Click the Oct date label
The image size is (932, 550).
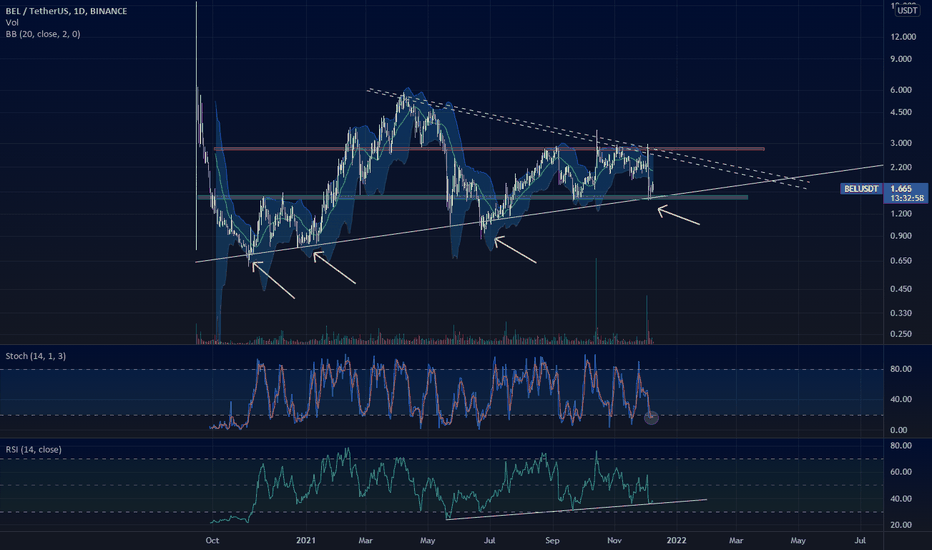point(212,540)
